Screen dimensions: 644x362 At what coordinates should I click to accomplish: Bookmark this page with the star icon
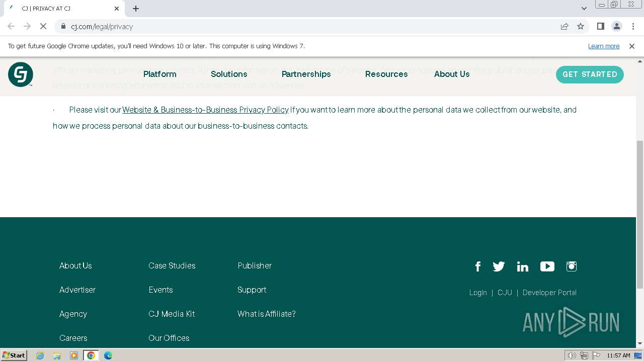(581, 26)
